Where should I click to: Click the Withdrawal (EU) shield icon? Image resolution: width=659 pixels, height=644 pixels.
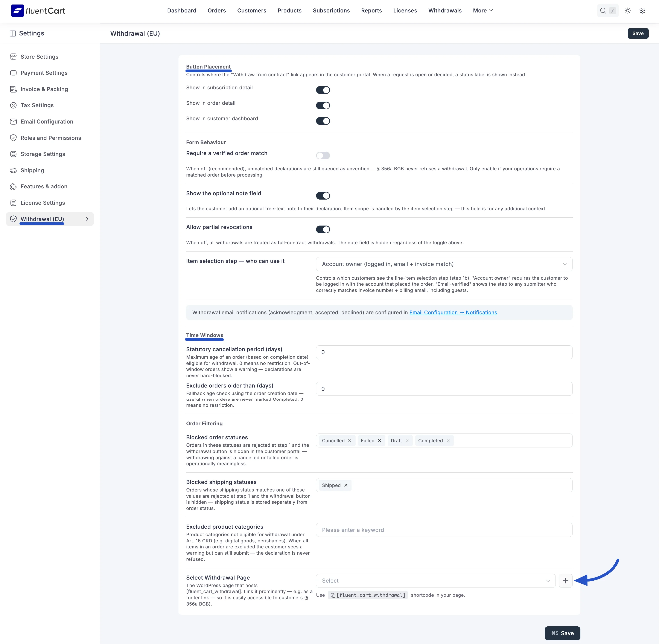pos(14,219)
